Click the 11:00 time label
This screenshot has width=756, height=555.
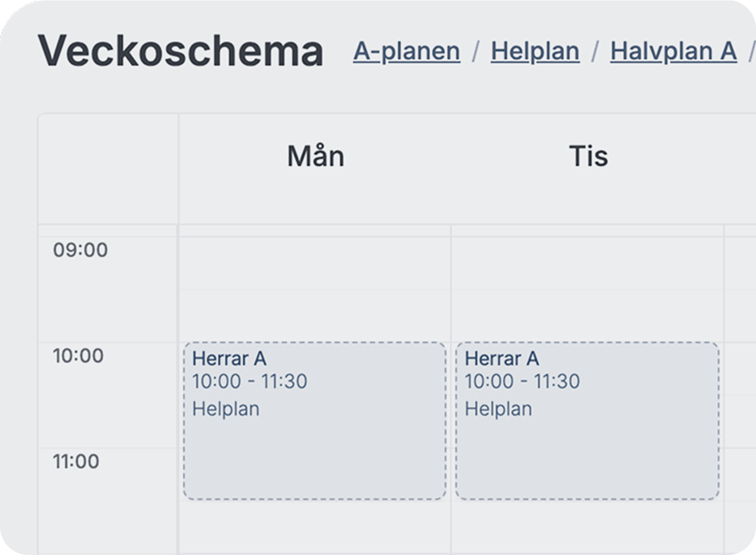76,461
